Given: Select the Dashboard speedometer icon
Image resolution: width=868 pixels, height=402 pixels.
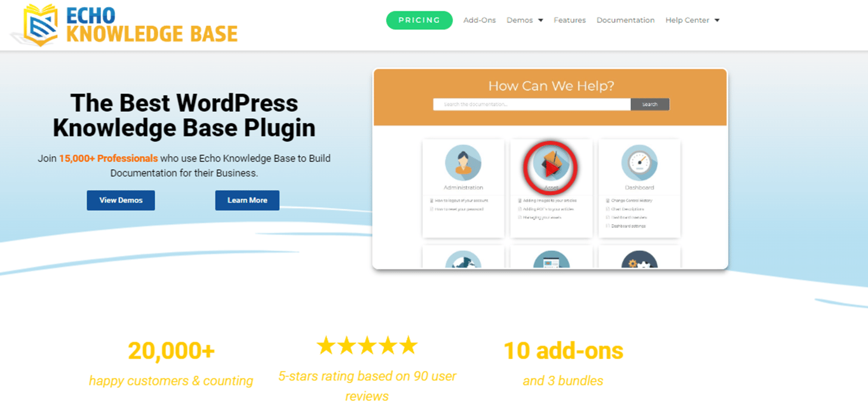Looking at the screenshot, I should pyautogui.click(x=639, y=163).
